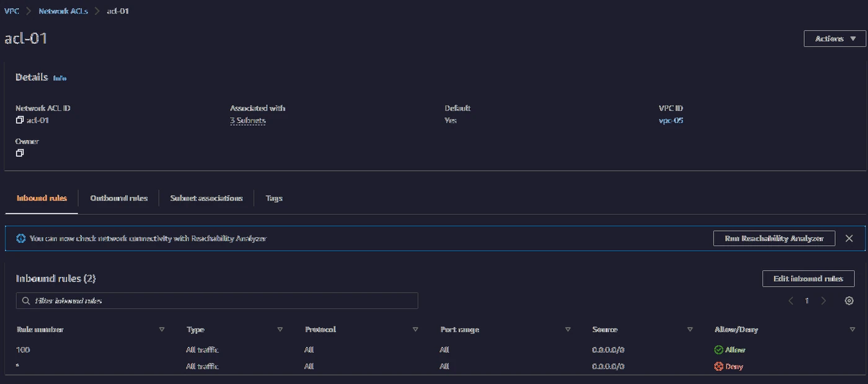Image resolution: width=868 pixels, height=384 pixels.
Task: Open VPC breadcrumb link
Action: click(x=12, y=11)
